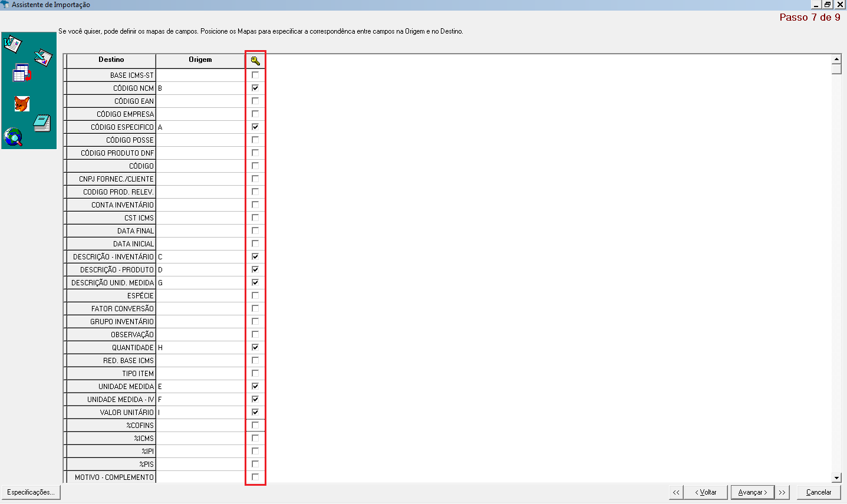The height and width of the screenshot is (504, 847).
Task: Click the 'OBSERVAÇÃO' destination label
Action: tap(133, 334)
